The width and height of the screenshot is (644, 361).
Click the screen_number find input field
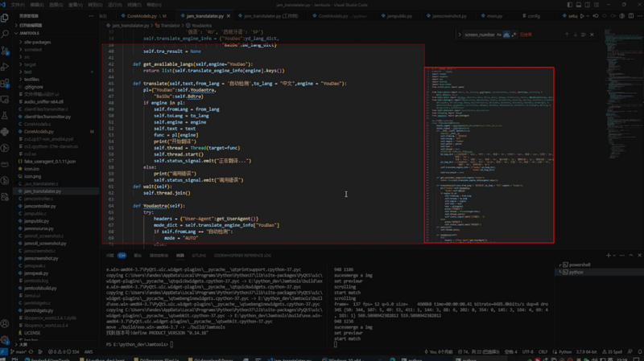(480, 35)
